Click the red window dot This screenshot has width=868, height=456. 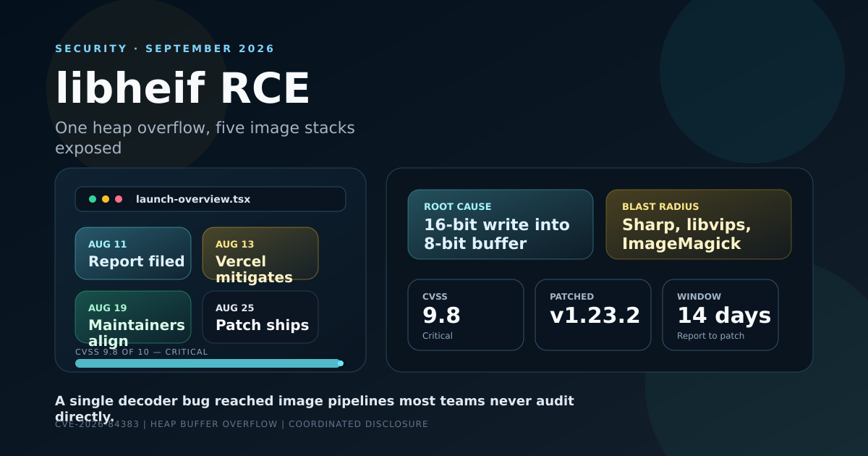point(119,199)
